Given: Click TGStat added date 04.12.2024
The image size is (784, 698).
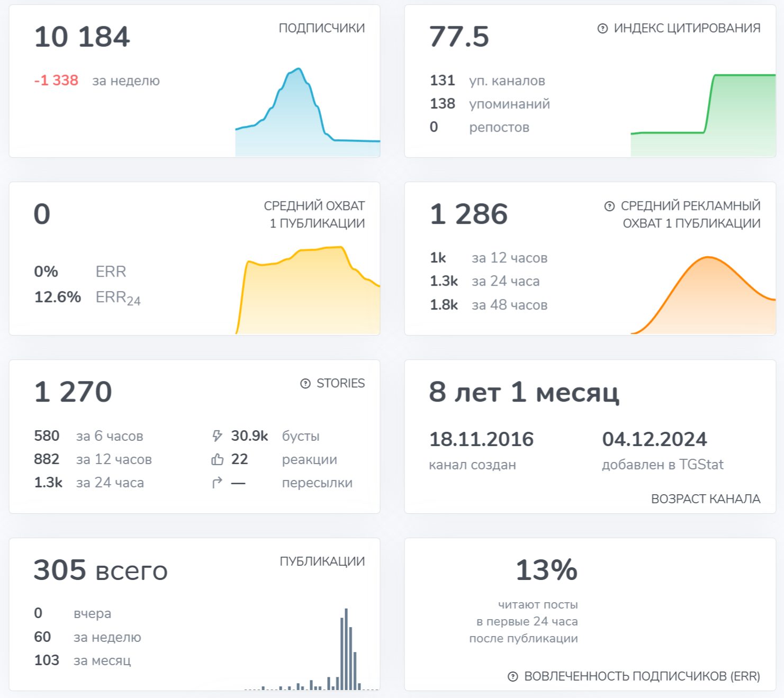Looking at the screenshot, I should (x=654, y=439).
